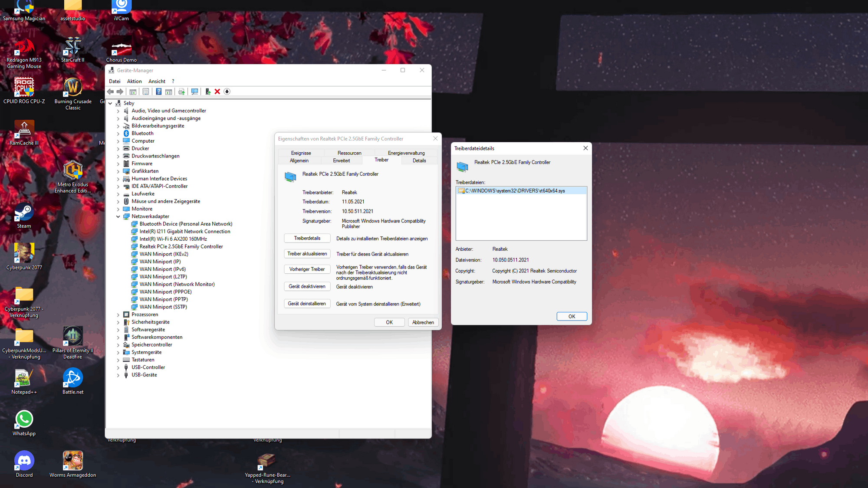Click the scan for hardware changes icon
868x488 pixels.
(x=194, y=92)
